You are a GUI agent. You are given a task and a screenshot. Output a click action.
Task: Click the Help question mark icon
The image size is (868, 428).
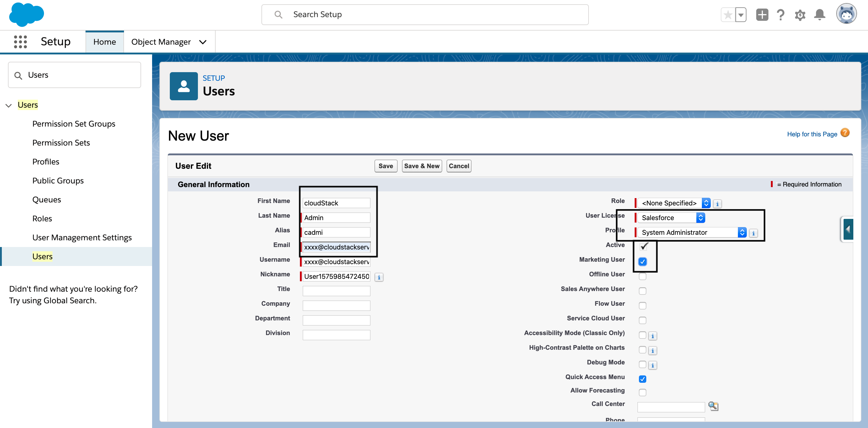(x=780, y=15)
